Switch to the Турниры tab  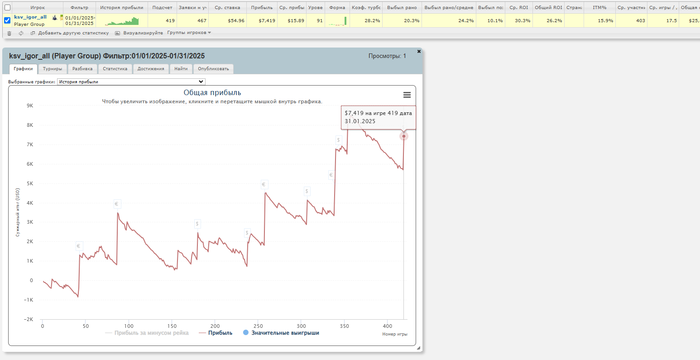tap(52, 69)
